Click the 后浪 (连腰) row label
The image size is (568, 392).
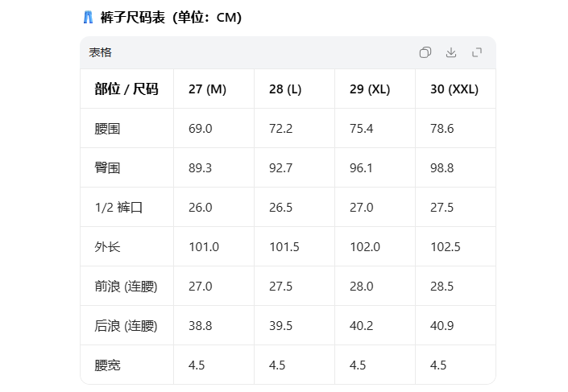point(126,326)
